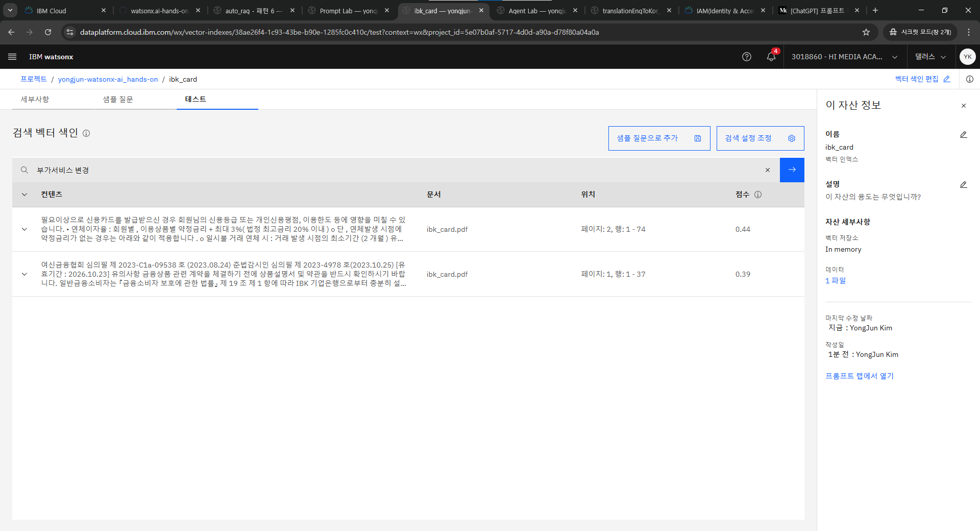Viewport: 980px width, 531px height.
Task: Click 샘플 질문으로 추가 button
Action: [x=659, y=138]
